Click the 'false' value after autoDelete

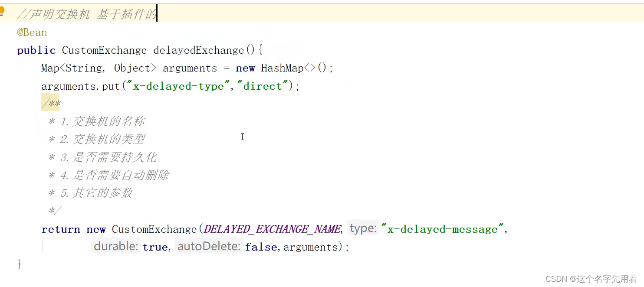pyautogui.click(x=261, y=247)
